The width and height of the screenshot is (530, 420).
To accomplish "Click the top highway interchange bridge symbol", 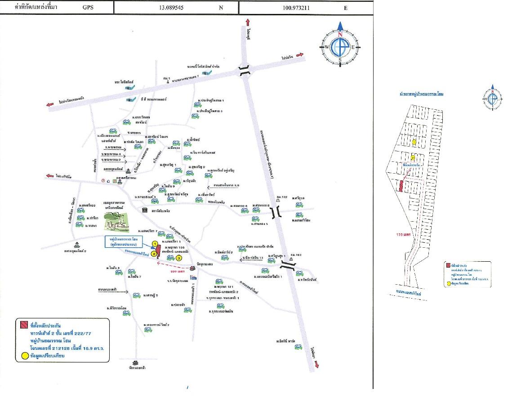I will (x=244, y=71).
